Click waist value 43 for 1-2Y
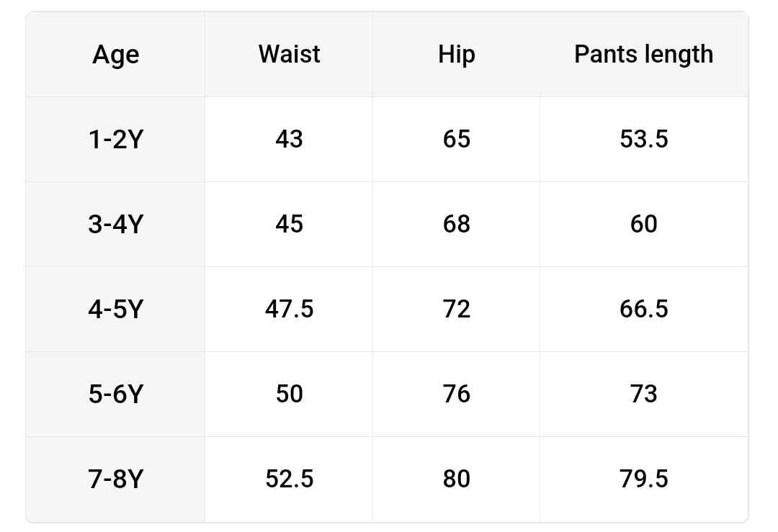778x532 pixels. pos(289,139)
